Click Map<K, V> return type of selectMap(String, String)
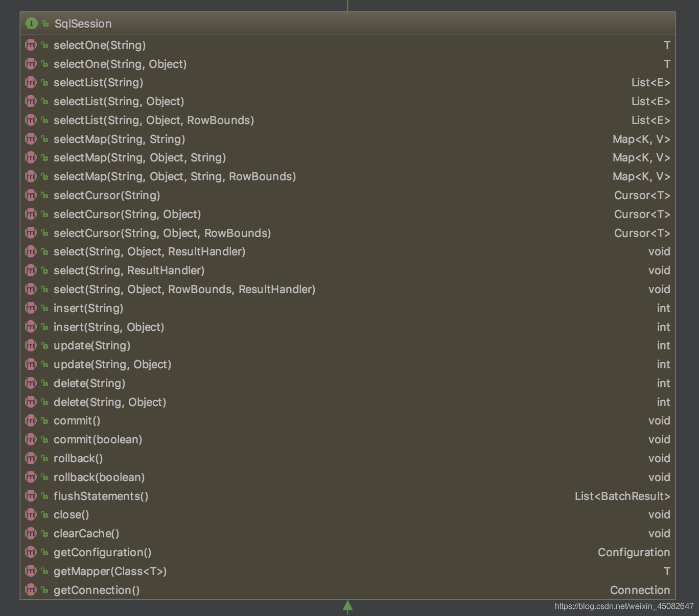Image resolution: width=699 pixels, height=616 pixels. click(x=641, y=139)
